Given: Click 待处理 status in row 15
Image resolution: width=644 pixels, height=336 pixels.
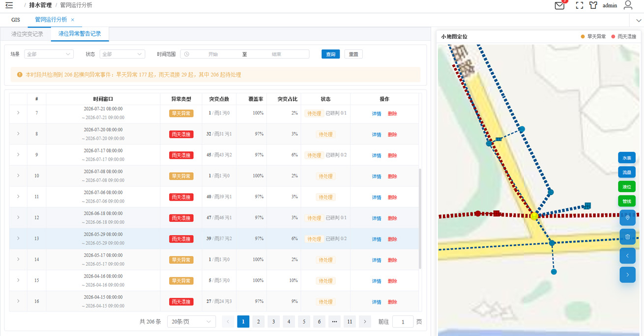Looking at the screenshot, I should coord(325,281).
